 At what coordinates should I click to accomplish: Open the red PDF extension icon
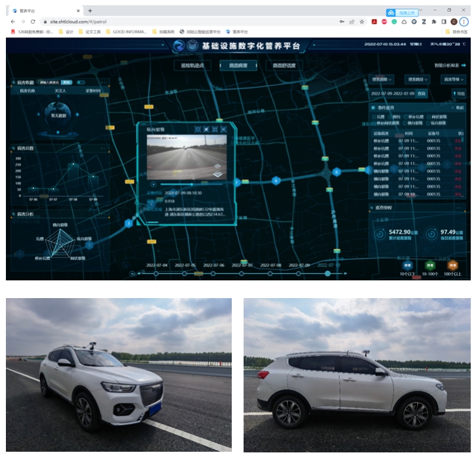point(374,22)
